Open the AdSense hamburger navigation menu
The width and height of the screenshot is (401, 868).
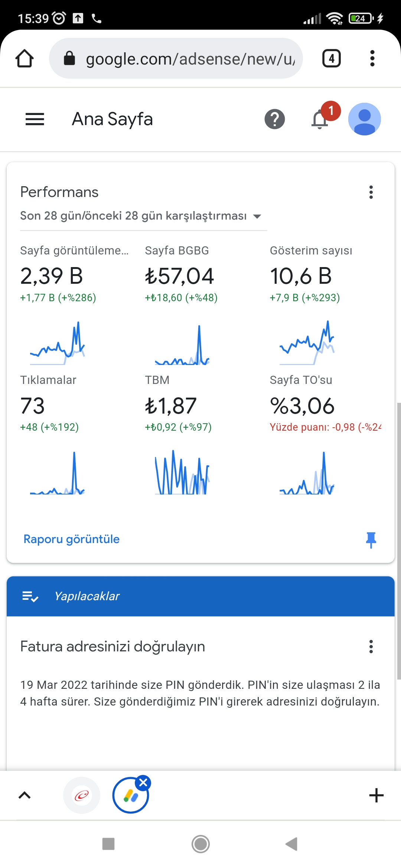click(x=35, y=119)
